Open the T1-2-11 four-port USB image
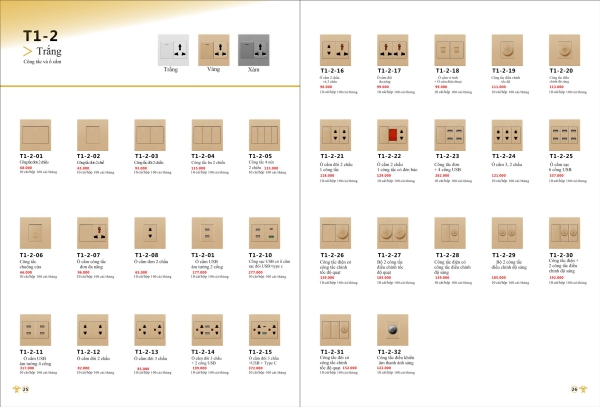 click(35, 330)
